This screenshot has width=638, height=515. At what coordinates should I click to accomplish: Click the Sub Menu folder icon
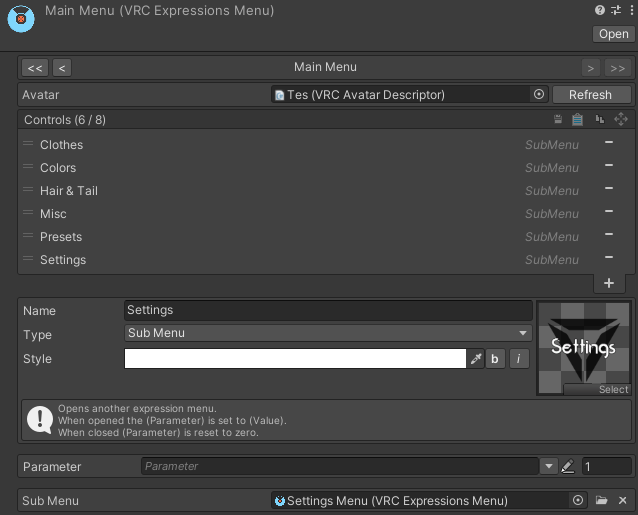coord(601,500)
